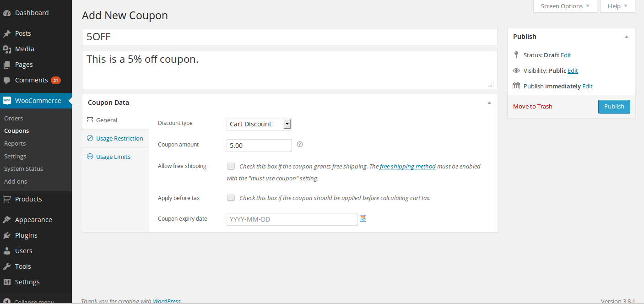
Task: Click the Dashboard gauge icon in sidebar
Action: (7, 13)
